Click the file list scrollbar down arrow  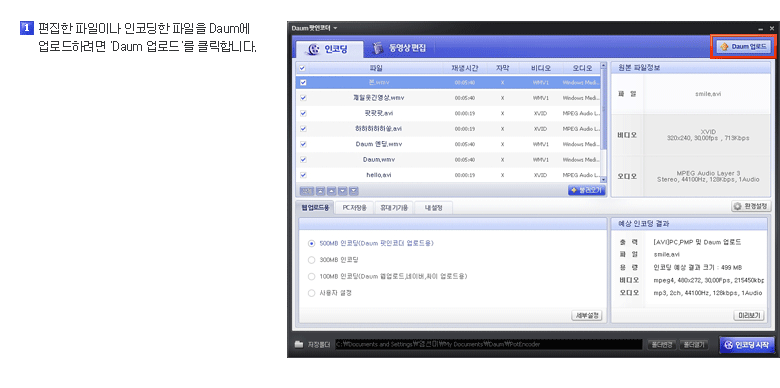click(604, 180)
